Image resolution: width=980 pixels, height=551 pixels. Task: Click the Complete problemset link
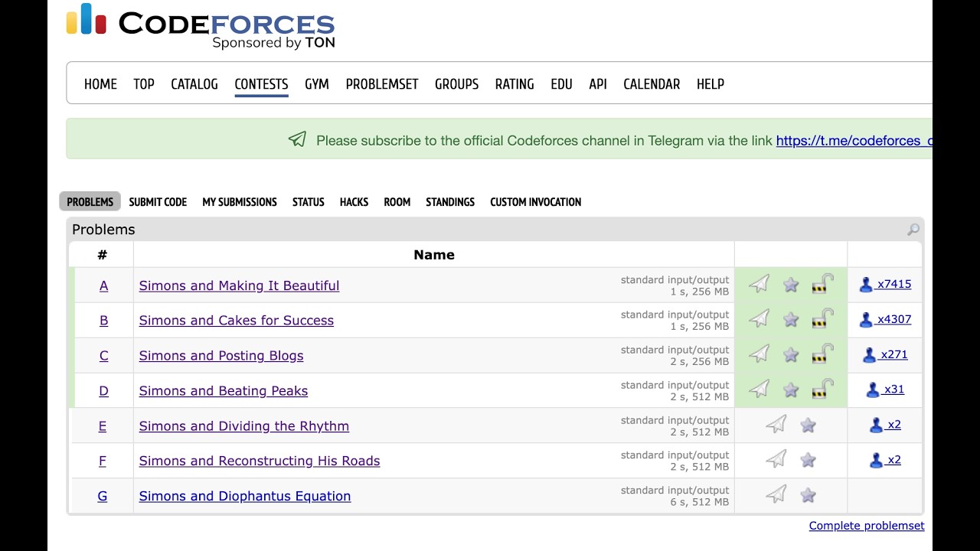pos(867,526)
